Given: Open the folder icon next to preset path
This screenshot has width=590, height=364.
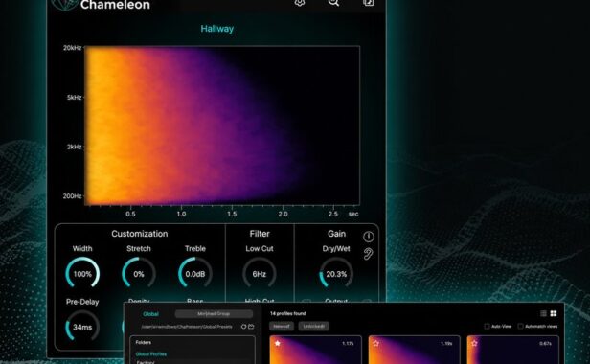Looking at the screenshot, I should (251, 327).
